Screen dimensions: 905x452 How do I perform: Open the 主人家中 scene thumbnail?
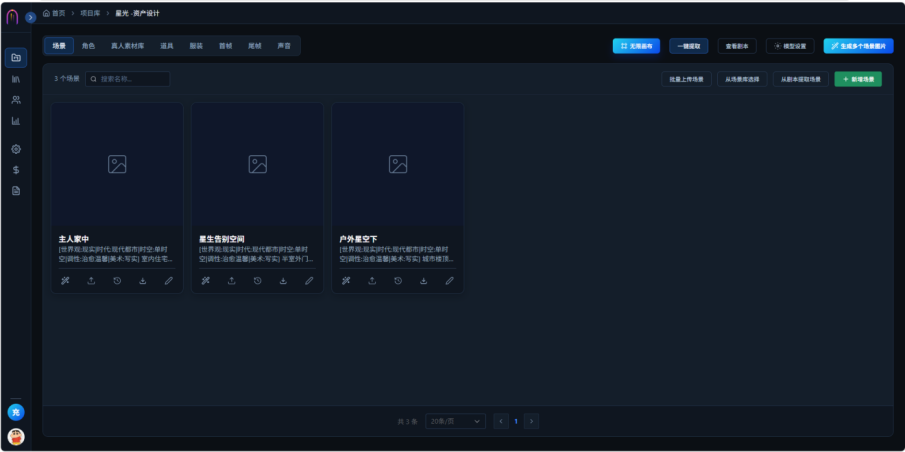[117, 164]
